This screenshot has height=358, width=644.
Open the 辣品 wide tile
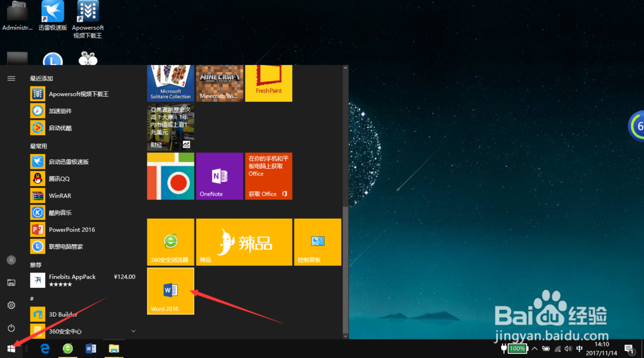tap(244, 242)
